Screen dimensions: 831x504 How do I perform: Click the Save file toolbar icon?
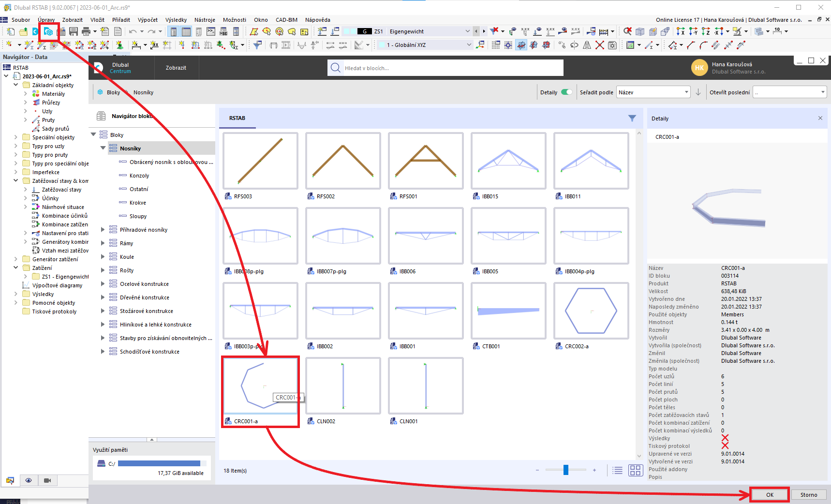[74, 31]
